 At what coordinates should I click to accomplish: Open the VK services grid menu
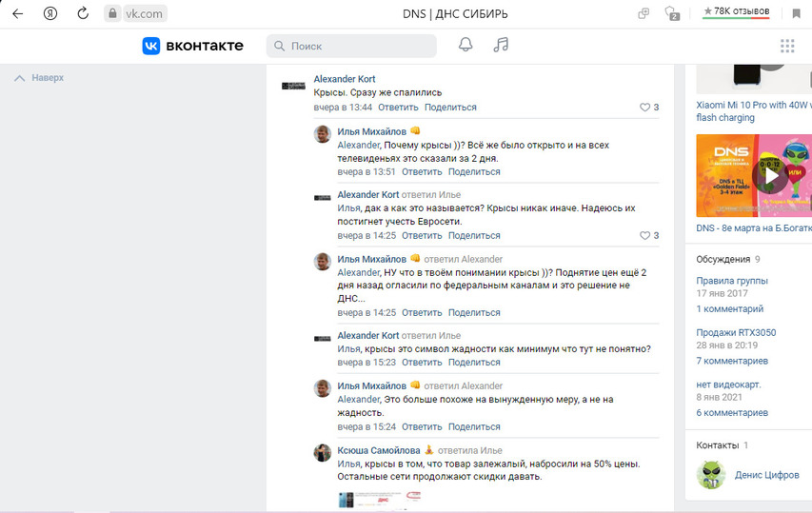click(787, 46)
